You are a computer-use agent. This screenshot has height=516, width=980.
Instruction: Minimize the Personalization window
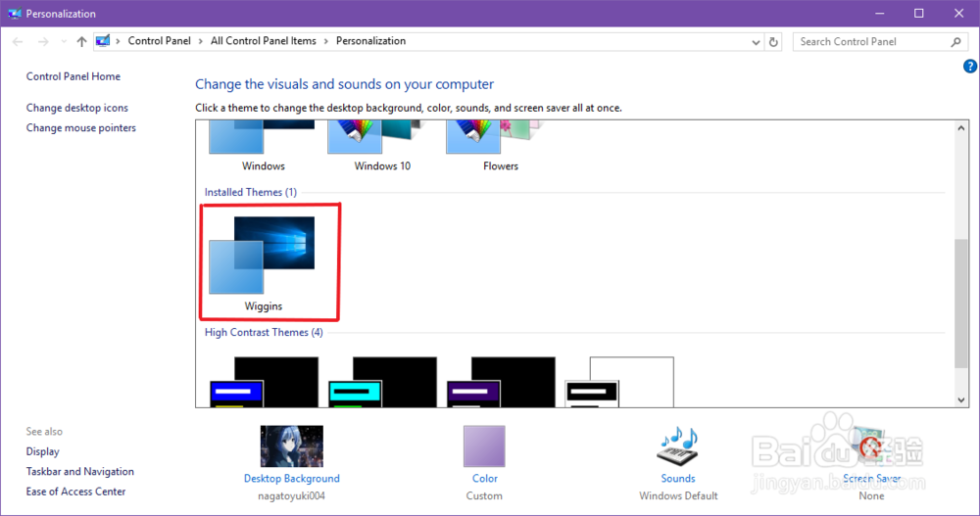point(879,13)
